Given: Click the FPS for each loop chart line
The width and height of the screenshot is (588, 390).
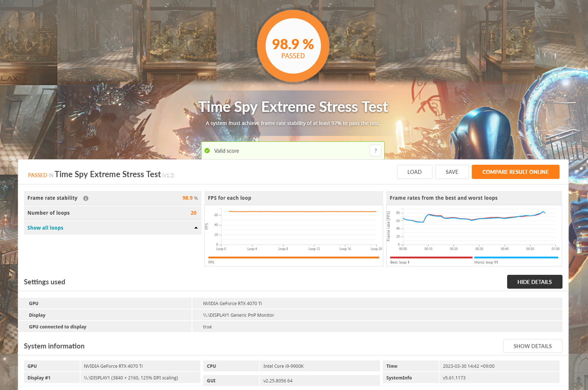Looking at the screenshot, I should (302, 211).
